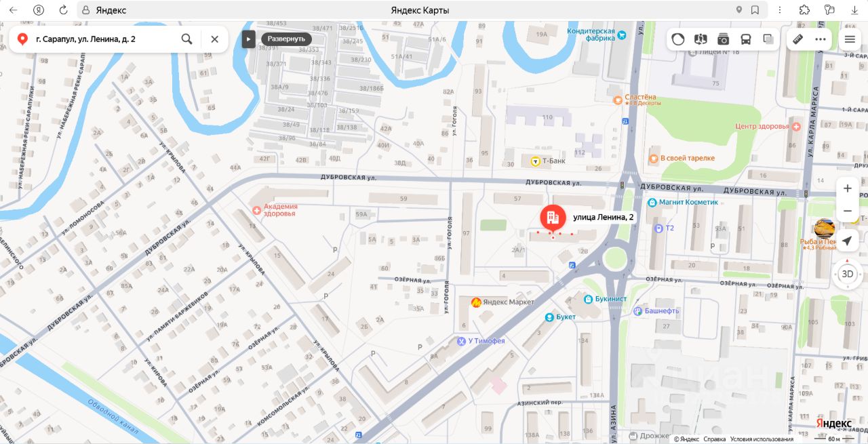The width and height of the screenshot is (868, 444).
Task: Switch map to 3D view
Action: tap(848, 274)
